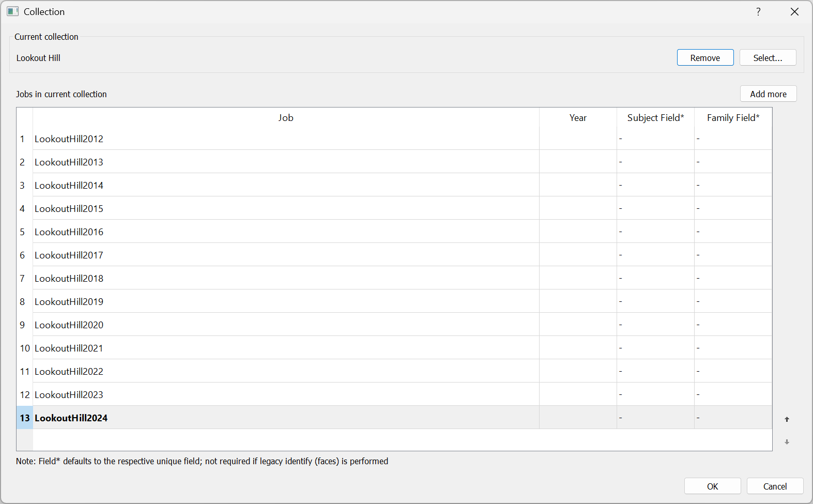Image resolution: width=813 pixels, height=504 pixels.
Task: Close the Collection dialog
Action: tap(794, 11)
